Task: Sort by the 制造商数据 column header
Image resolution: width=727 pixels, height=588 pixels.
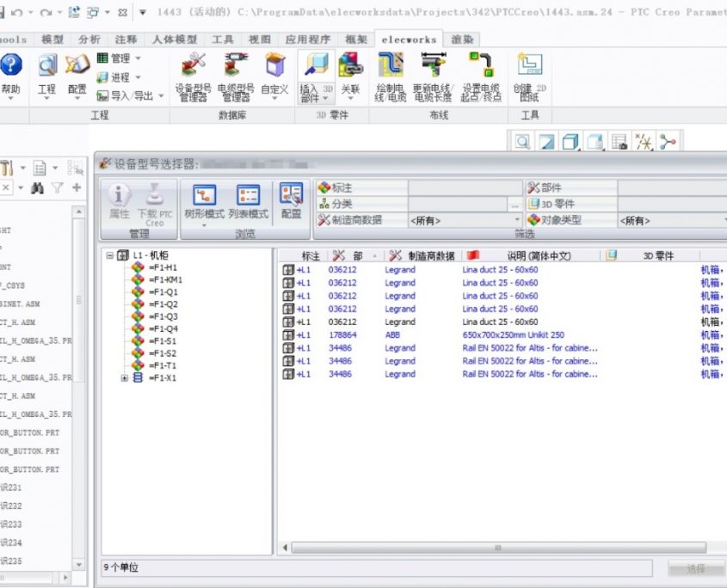Action: pyautogui.click(x=424, y=256)
